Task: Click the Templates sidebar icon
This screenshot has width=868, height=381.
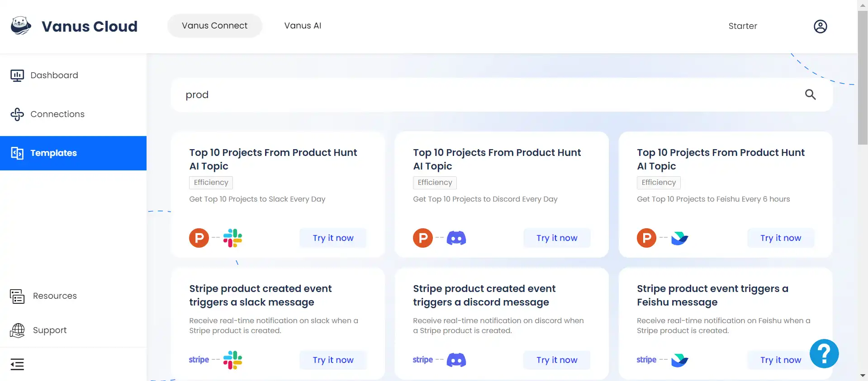Action: pyautogui.click(x=17, y=153)
